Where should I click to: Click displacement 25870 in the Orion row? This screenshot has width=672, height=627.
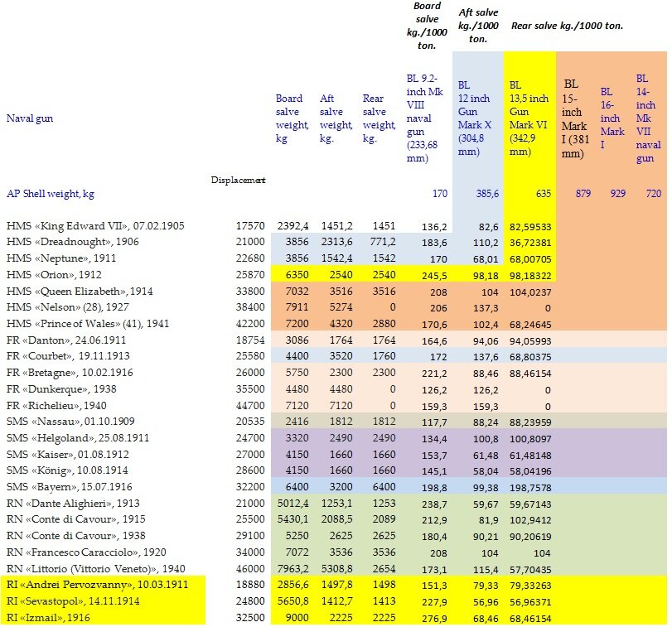(250, 274)
